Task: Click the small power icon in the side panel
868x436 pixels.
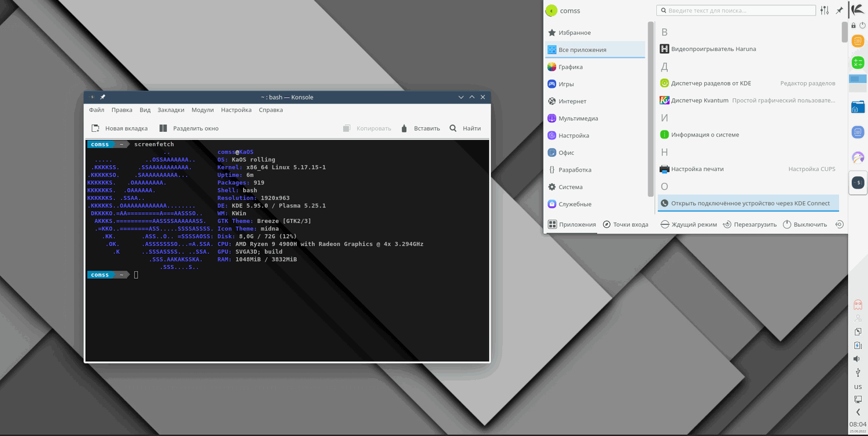Action: click(863, 25)
